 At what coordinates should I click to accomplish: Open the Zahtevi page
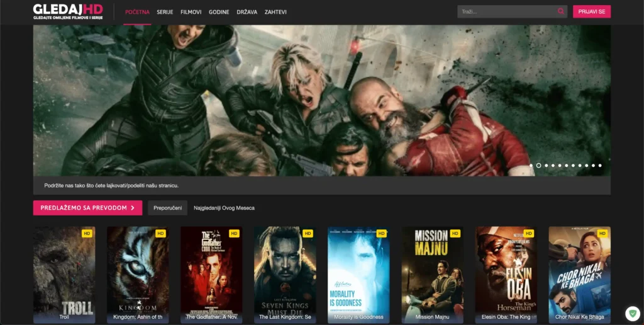tap(275, 12)
